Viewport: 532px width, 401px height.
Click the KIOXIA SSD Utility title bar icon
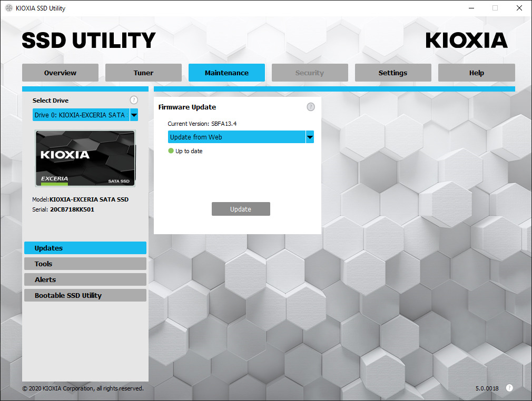(8, 8)
